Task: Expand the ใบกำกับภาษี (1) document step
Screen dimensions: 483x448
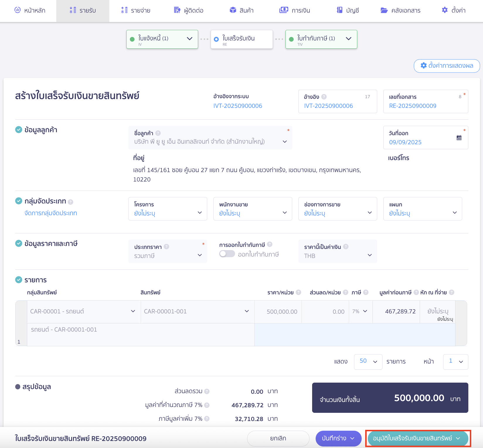Action: [x=321, y=39]
